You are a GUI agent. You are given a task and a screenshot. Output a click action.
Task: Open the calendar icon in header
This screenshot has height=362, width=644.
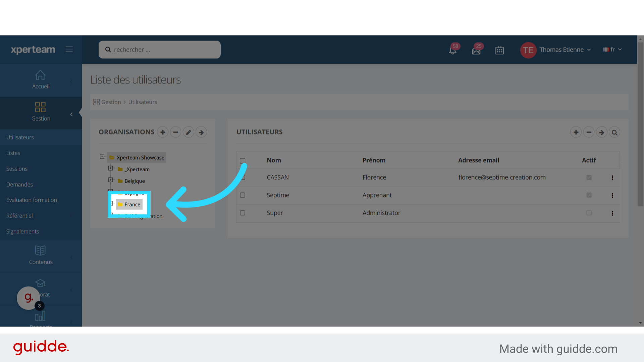tap(499, 50)
